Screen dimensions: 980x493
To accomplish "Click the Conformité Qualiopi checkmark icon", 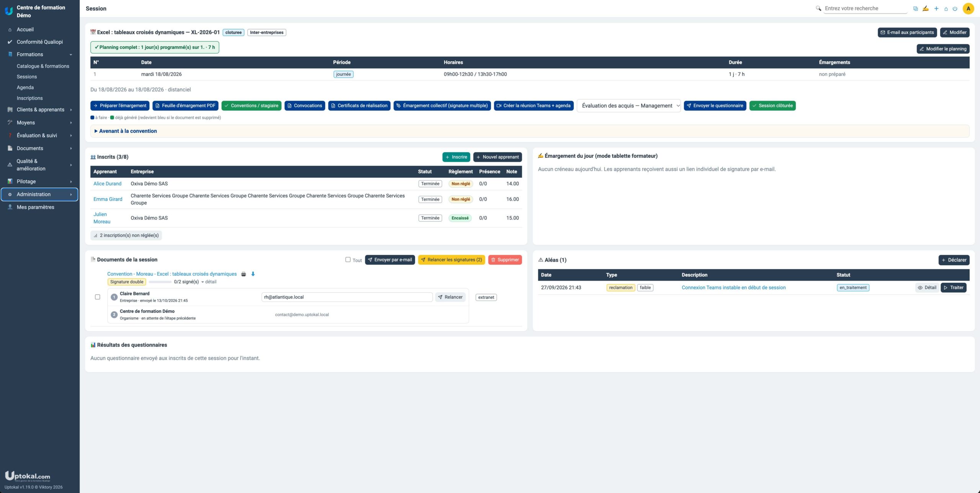I will tap(10, 42).
